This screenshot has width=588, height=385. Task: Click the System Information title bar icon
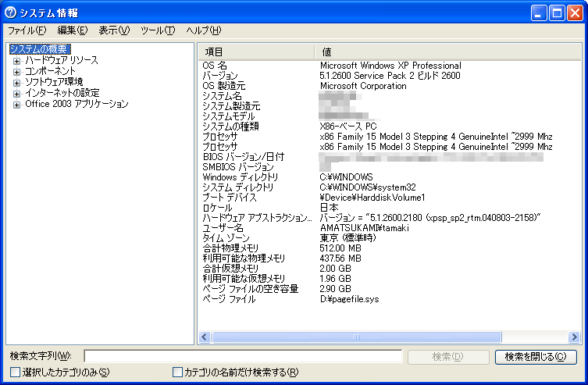click(10, 12)
